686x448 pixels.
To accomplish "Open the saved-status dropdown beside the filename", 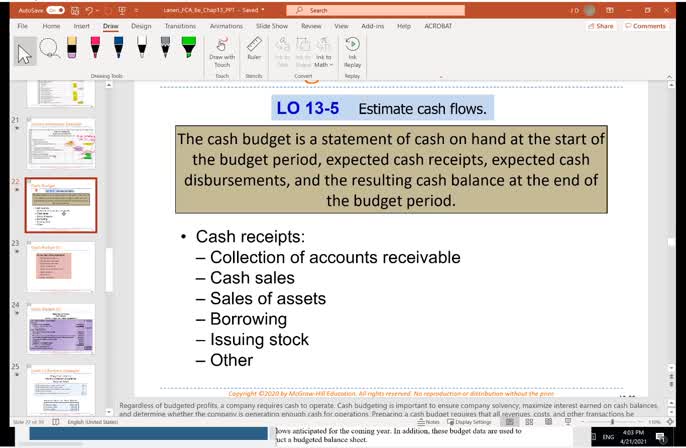I will 262,10.
